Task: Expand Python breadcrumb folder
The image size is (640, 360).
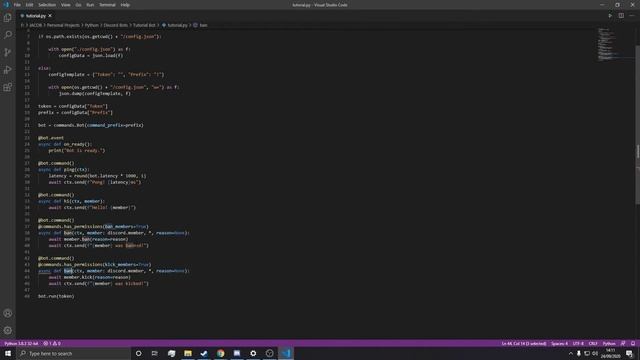Action: [92, 25]
